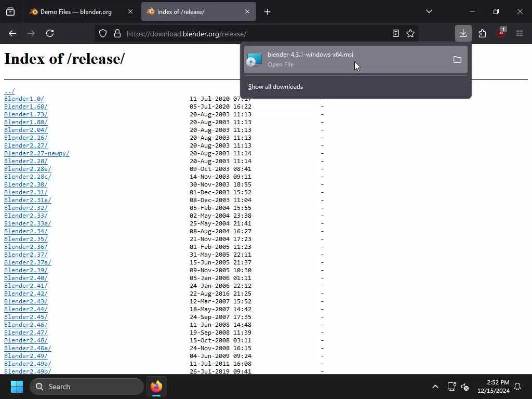Open the Blender2.33a/ folder
Image resolution: width=532 pixels, height=399 pixels.
[28, 223]
